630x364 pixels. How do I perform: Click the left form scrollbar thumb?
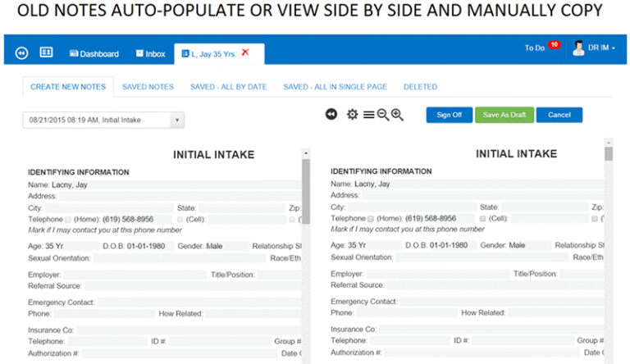click(x=306, y=191)
